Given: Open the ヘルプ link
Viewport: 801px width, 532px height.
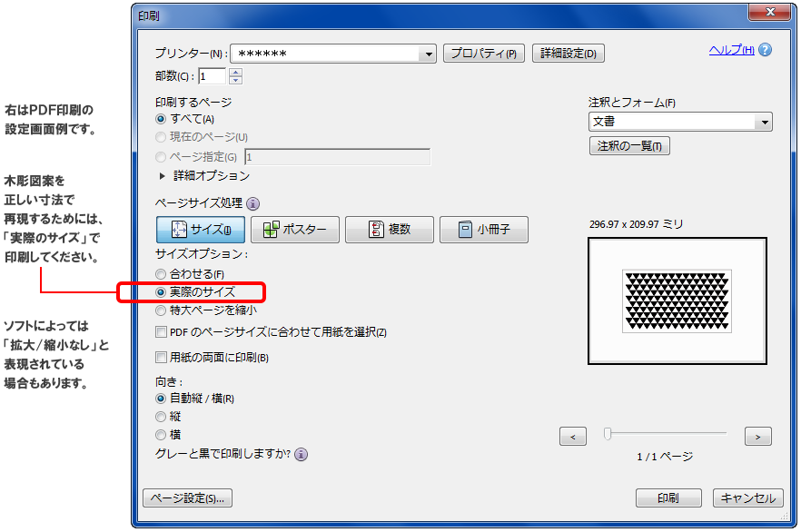Looking at the screenshot, I should [x=731, y=51].
